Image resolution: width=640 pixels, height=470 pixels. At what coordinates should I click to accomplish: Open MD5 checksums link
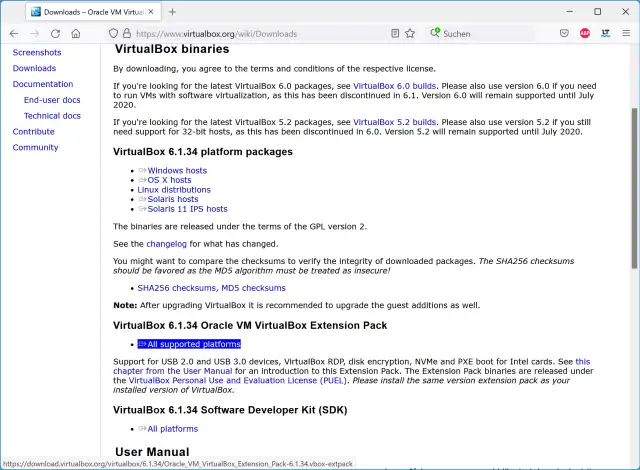253,288
